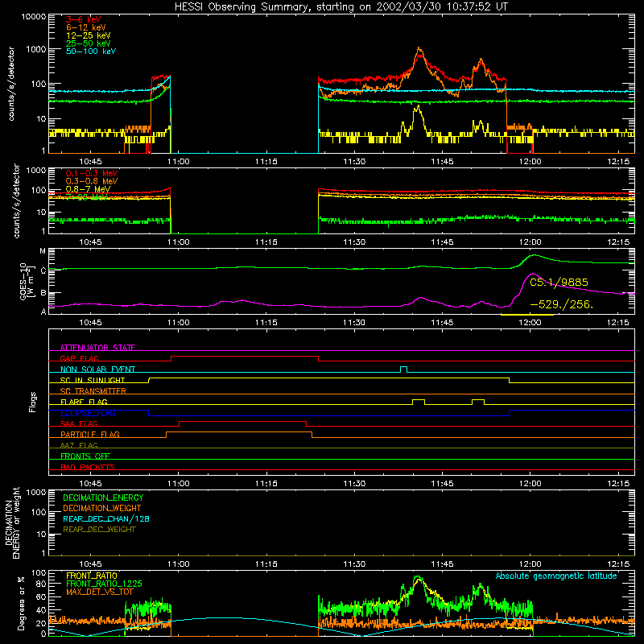This screenshot has height=644, width=644.
Task: Click the 0.3-0.8 MeV legend label
Action: [92, 181]
